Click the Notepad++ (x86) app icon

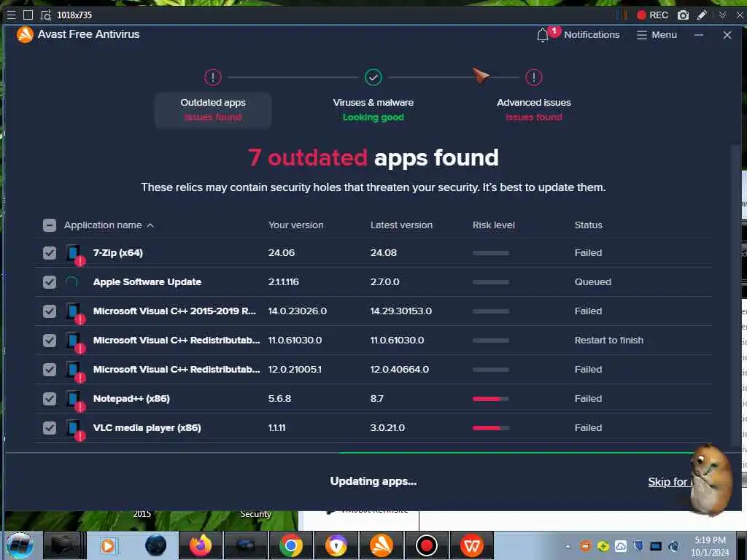coord(75,400)
